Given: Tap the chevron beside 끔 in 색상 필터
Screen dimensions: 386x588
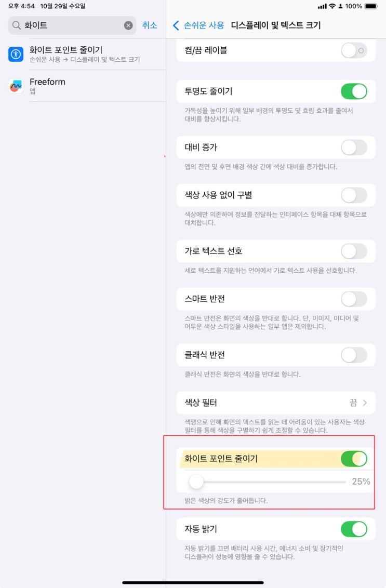Looking at the screenshot, I should (365, 403).
